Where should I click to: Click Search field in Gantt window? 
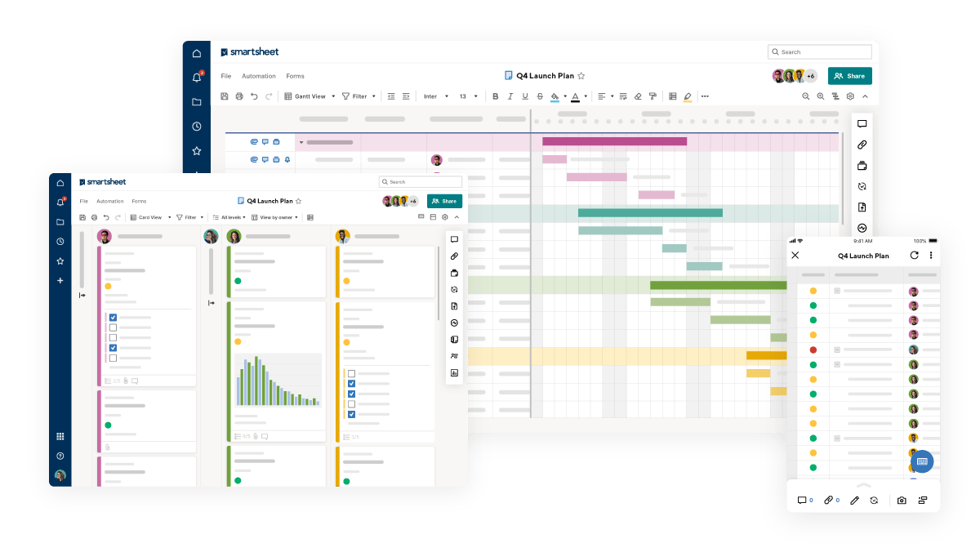[820, 51]
